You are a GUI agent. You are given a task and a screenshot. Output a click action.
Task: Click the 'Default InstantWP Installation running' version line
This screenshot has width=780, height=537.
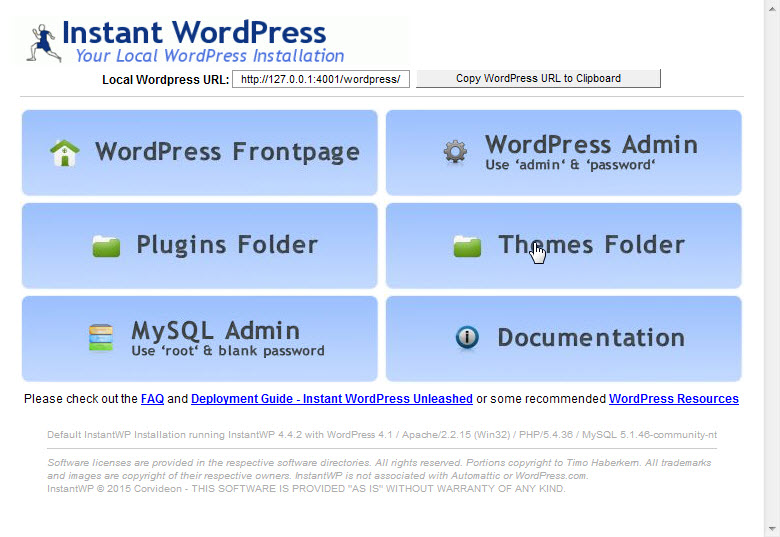pos(382,435)
